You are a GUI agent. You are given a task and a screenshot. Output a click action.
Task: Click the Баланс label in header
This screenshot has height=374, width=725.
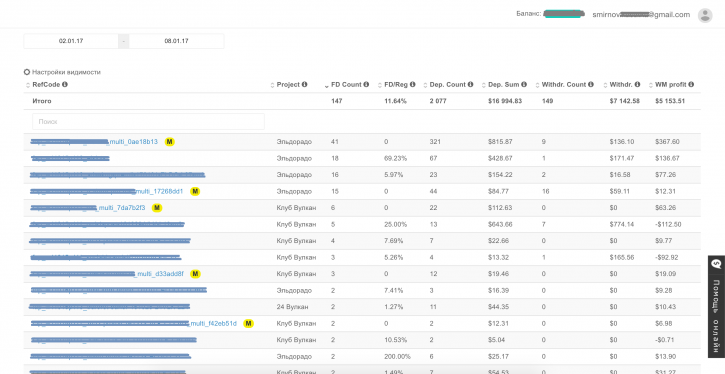pyautogui.click(x=528, y=14)
